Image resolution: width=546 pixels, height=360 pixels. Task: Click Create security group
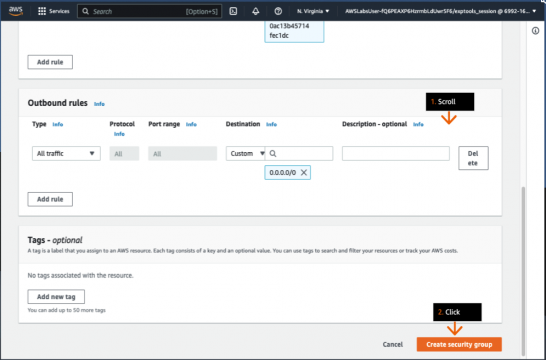[x=459, y=344]
